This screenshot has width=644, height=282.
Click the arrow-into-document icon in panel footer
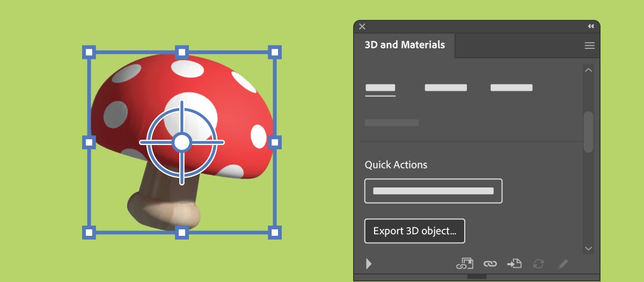[514, 264]
